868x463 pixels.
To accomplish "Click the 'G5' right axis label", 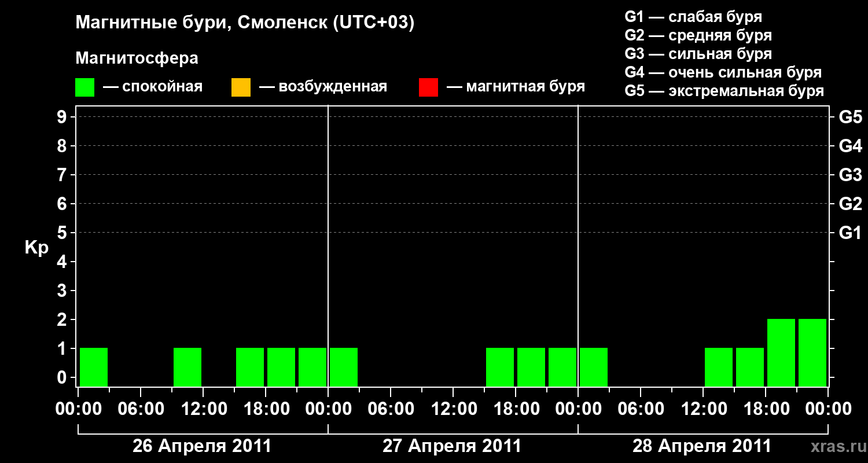I will pyautogui.click(x=850, y=117).
